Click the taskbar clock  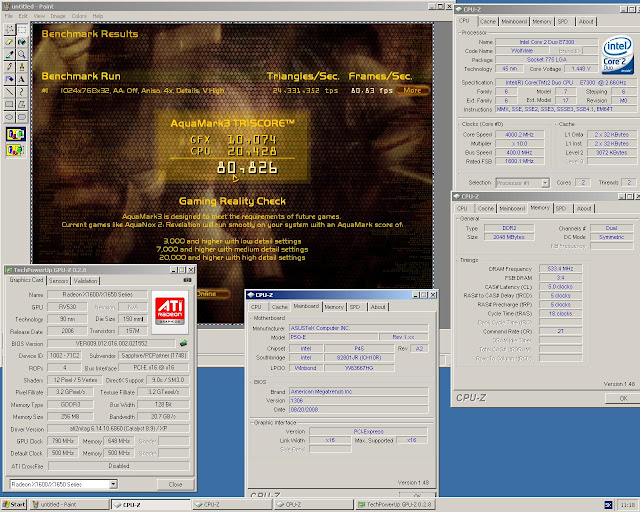click(x=627, y=505)
